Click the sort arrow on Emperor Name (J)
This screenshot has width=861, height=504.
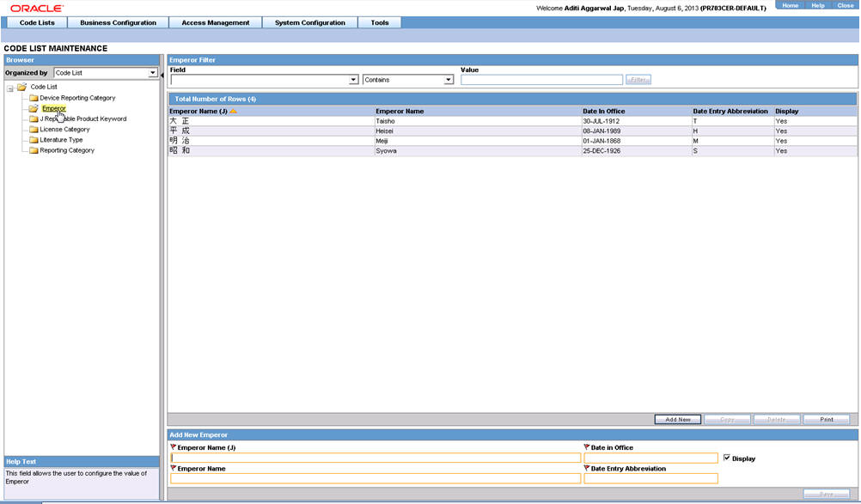pyautogui.click(x=234, y=112)
